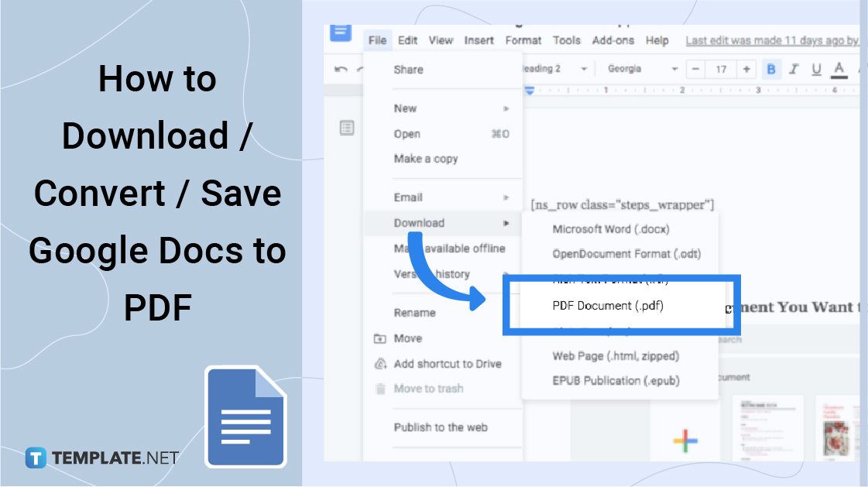The width and height of the screenshot is (868, 487).
Task: Click the Move to trash bin icon
Action: click(380, 389)
